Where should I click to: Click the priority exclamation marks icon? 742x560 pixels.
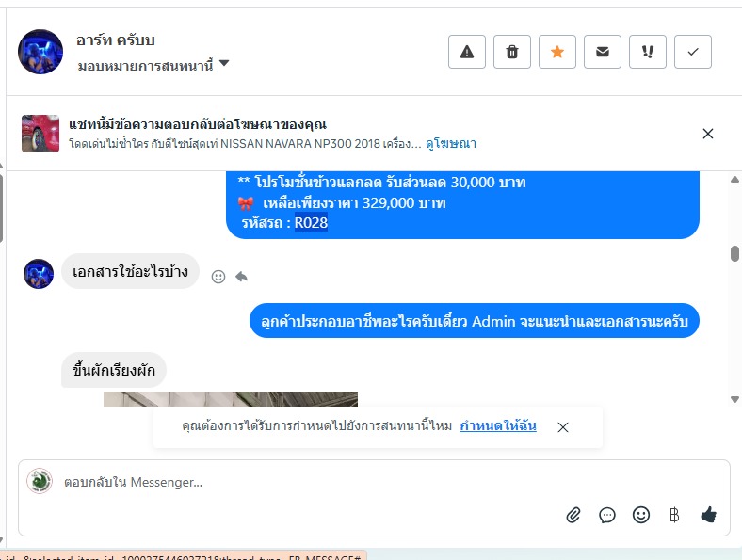[x=647, y=52]
